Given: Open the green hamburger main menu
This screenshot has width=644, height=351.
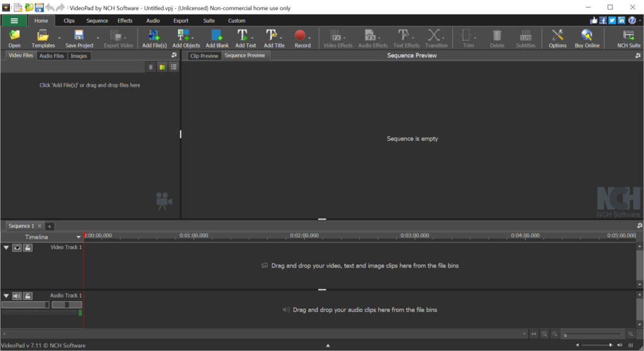Looking at the screenshot, I should click(14, 21).
